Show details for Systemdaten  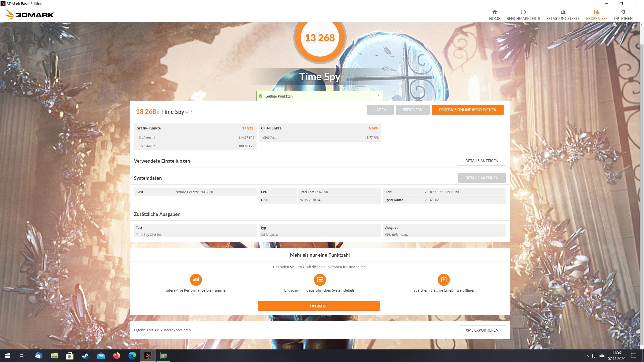point(482,178)
